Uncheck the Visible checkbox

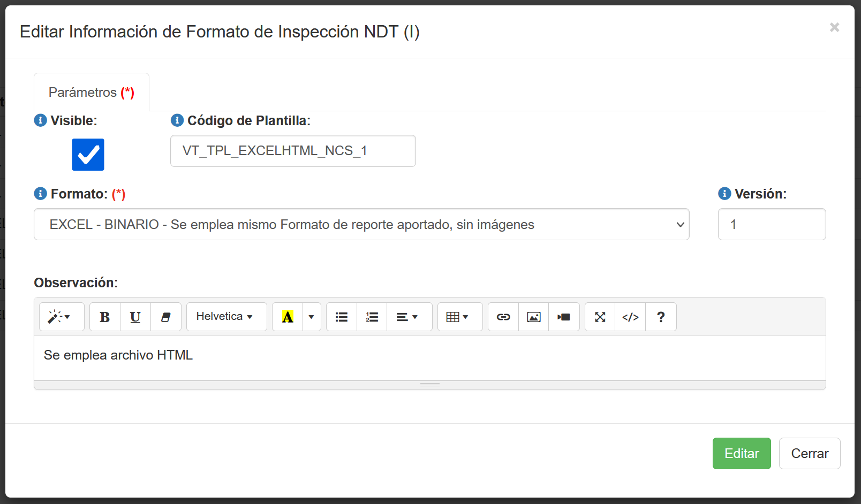(88, 155)
